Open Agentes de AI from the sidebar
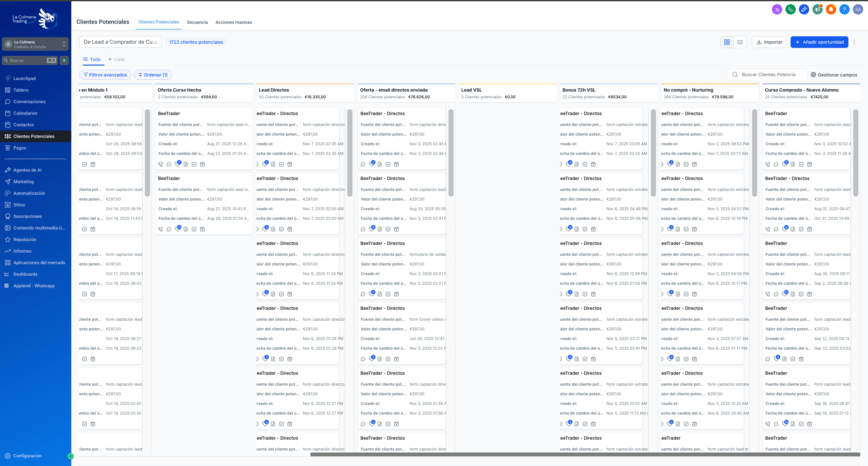Viewport: 868px width, 466px height. tap(27, 170)
